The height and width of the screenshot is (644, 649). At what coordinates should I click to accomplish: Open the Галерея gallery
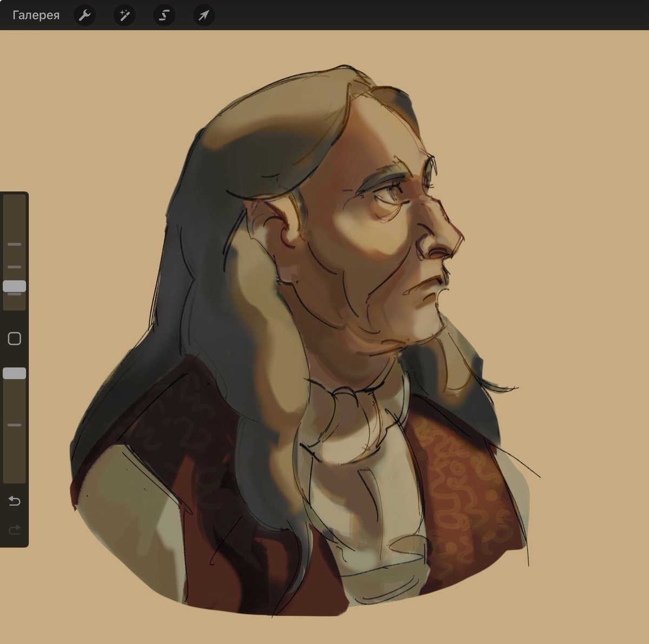[x=36, y=15]
